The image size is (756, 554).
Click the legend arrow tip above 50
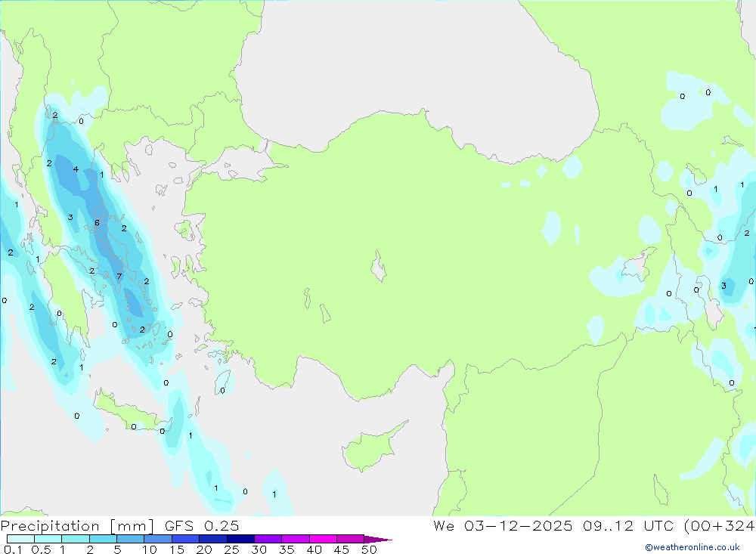click(x=378, y=539)
